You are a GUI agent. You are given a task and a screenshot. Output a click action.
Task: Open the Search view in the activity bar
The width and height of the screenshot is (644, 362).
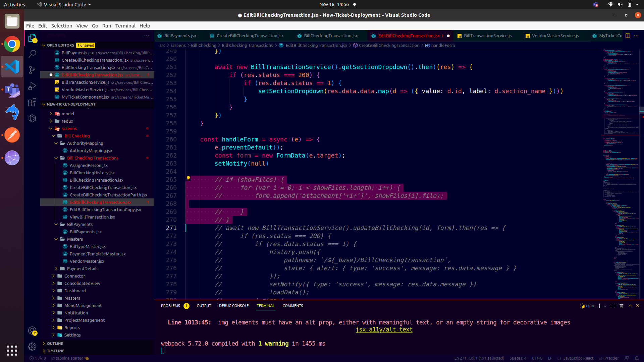point(32,54)
